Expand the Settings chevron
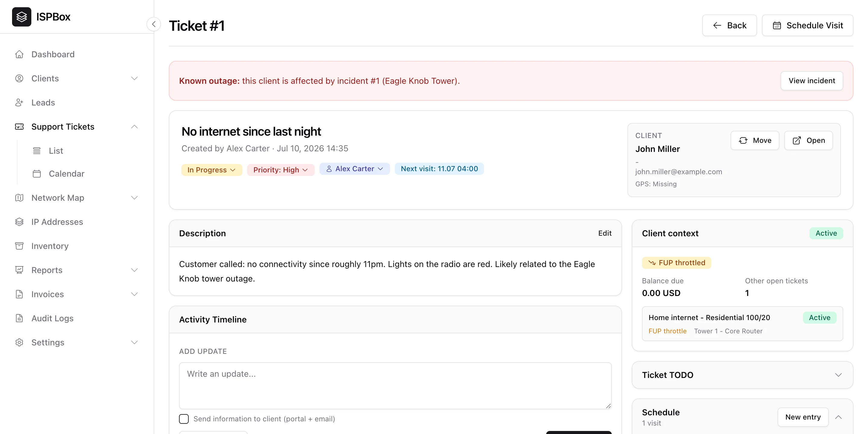 click(134, 342)
